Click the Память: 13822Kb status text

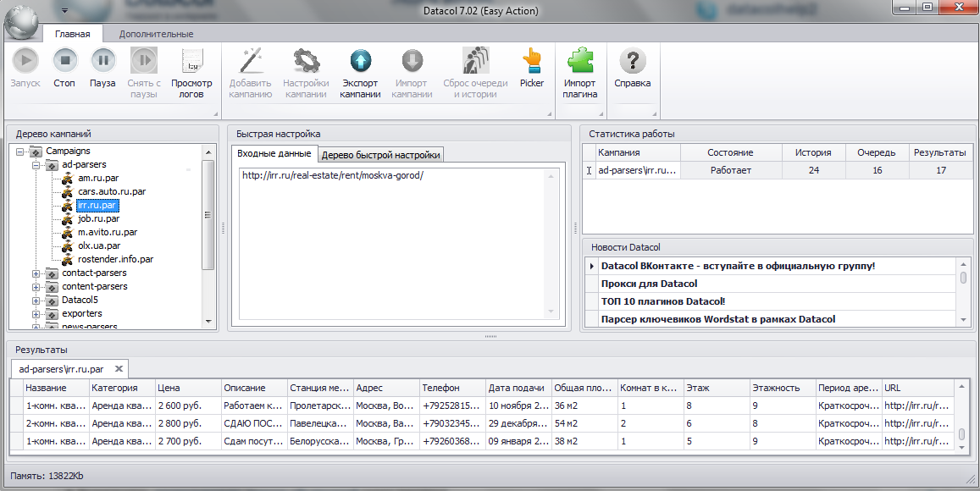pos(47,476)
